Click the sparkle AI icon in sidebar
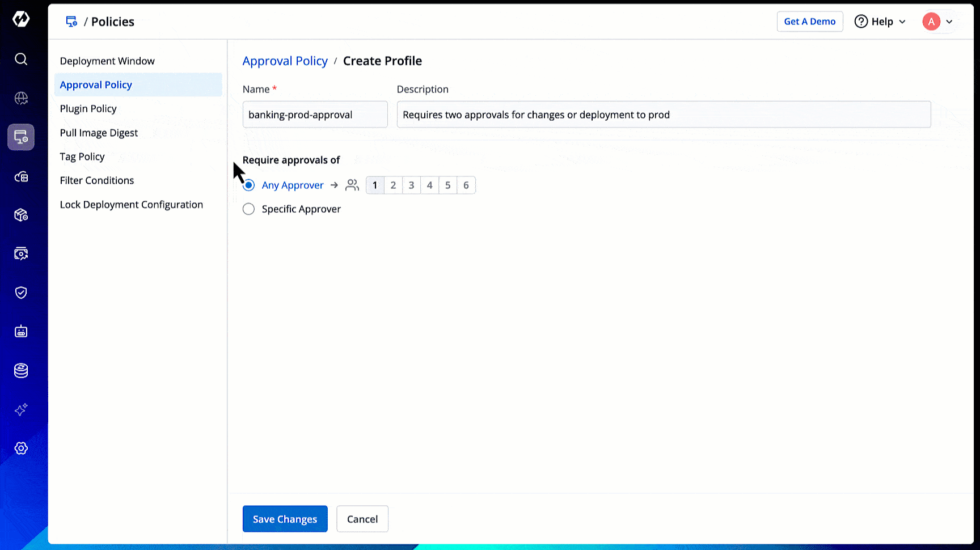 click(21, 409)
